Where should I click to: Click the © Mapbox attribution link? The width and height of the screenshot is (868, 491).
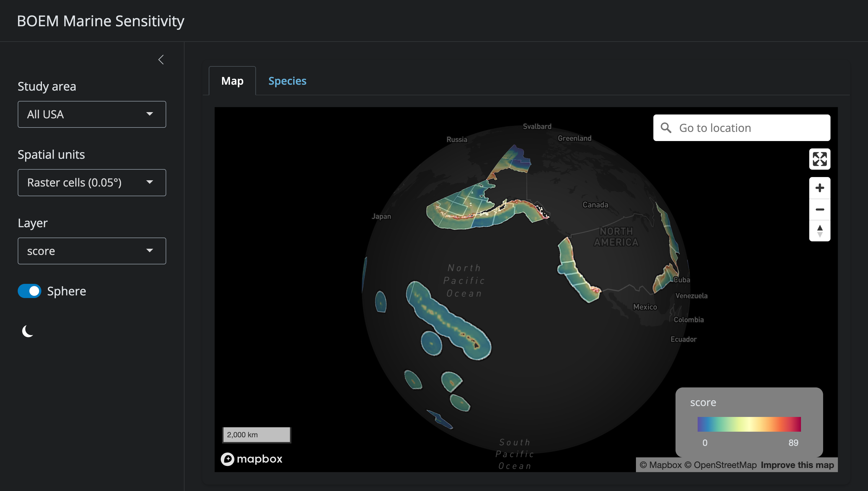(660, 465)
